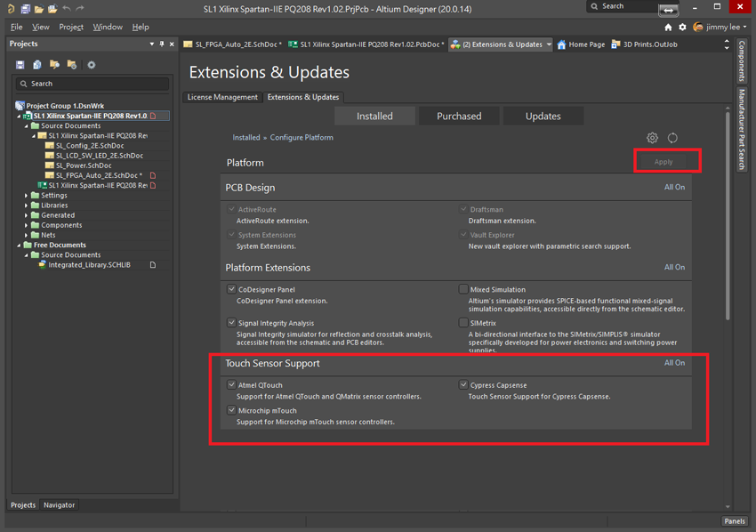Viewport: 756px width, 532px height.
Task: Close the Projects panel
Action: click(x=172, y=44)
